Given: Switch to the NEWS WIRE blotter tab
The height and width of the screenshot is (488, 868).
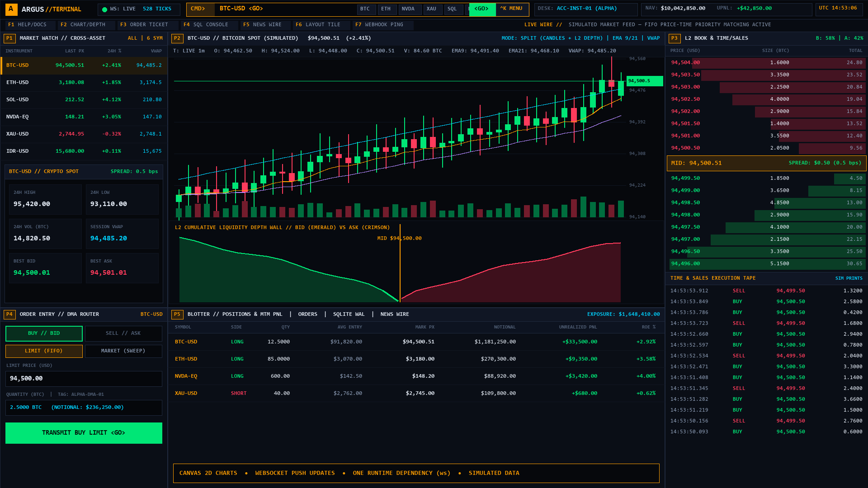Looking at the screenshot, I should click(395, 314).
